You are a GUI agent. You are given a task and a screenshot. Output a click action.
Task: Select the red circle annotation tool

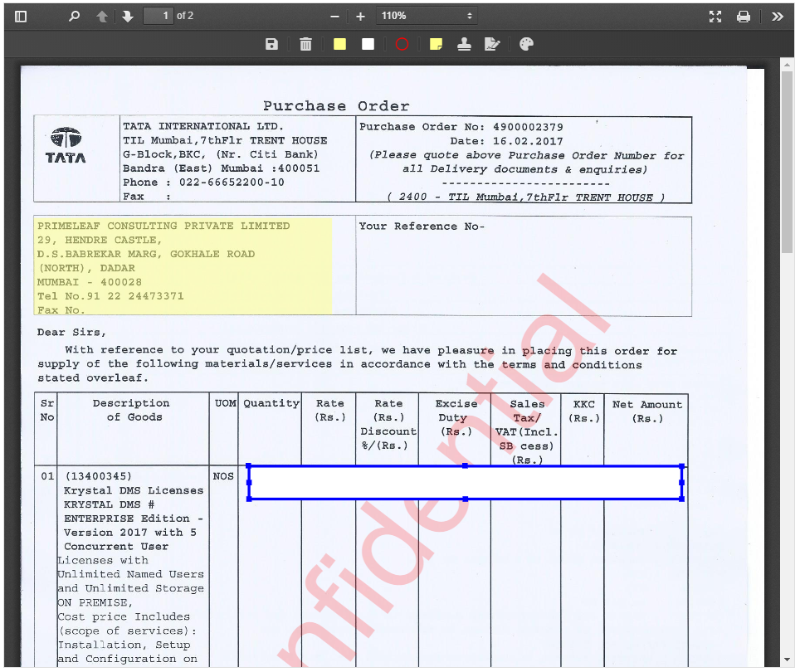[x=402, y=44]
